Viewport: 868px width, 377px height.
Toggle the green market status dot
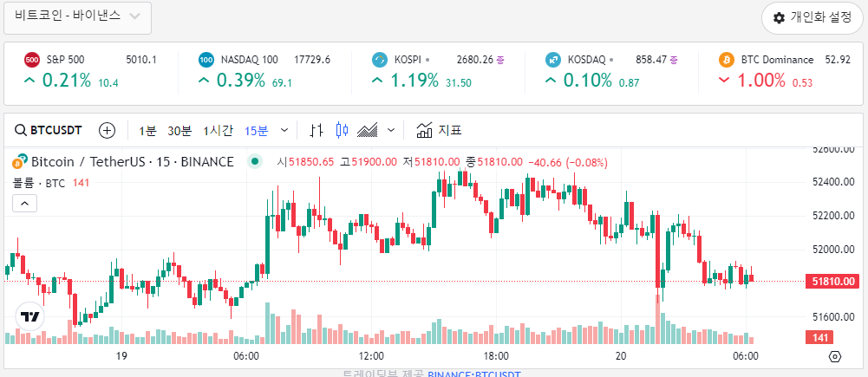click(255, 162)
